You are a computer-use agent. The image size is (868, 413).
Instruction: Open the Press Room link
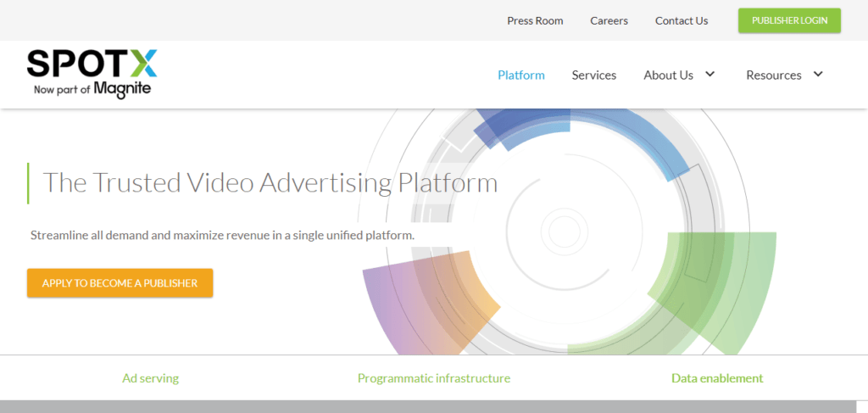click(x=535, y=20)
